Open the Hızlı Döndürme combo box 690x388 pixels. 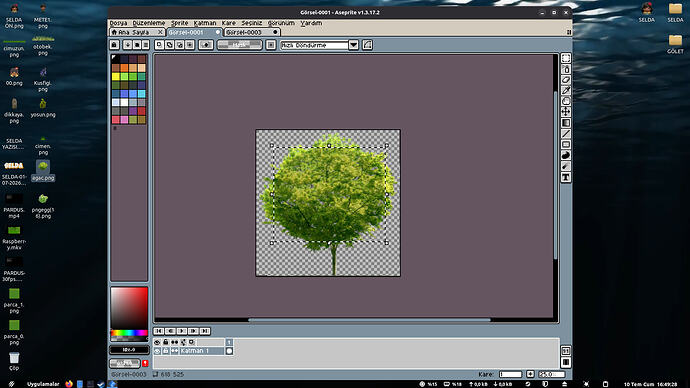pyautogui.click(x=319, y=45)
